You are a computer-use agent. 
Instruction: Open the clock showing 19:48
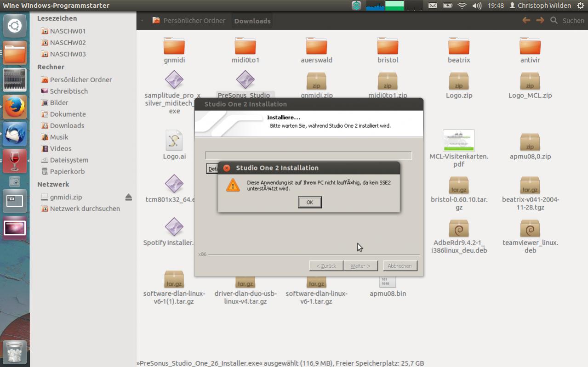point(496,6)
